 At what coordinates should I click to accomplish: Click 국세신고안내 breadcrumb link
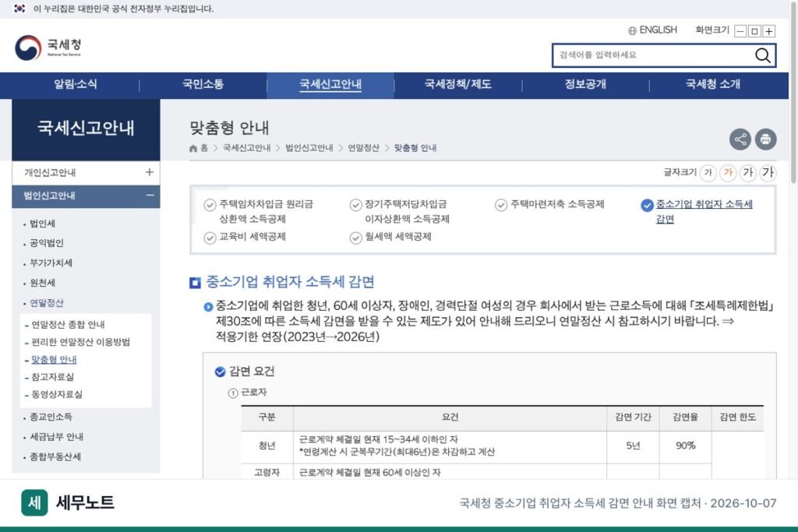pos(247,148)
